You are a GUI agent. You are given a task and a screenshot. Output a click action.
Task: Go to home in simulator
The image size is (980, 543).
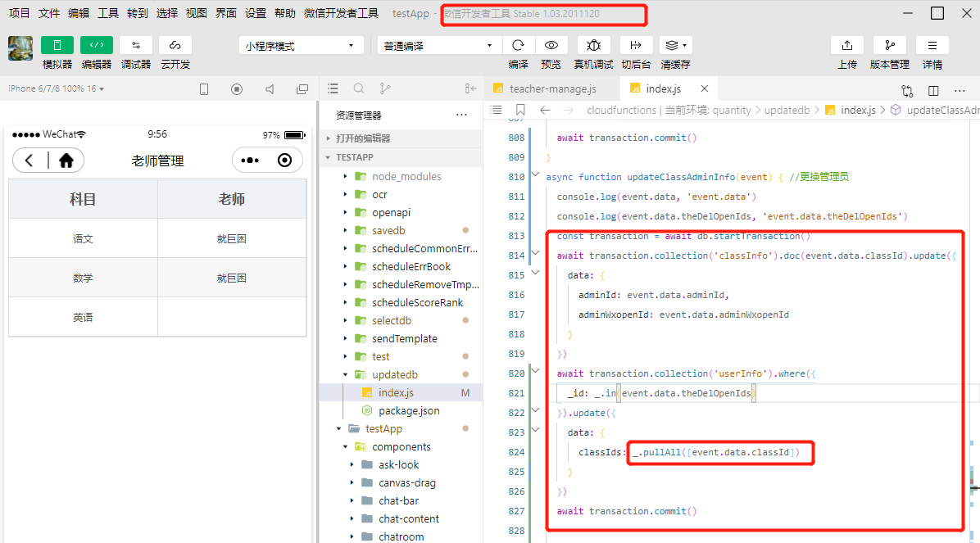tap(66, 161)
